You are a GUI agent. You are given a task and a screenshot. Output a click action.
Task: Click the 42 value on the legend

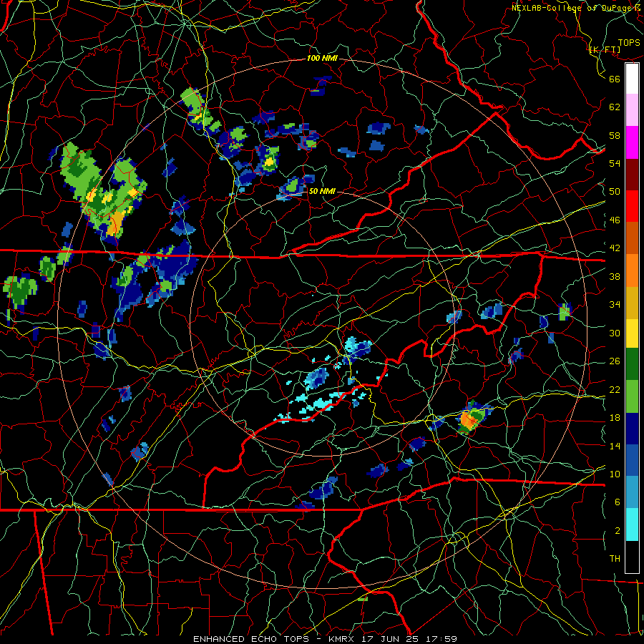[615, 248]
